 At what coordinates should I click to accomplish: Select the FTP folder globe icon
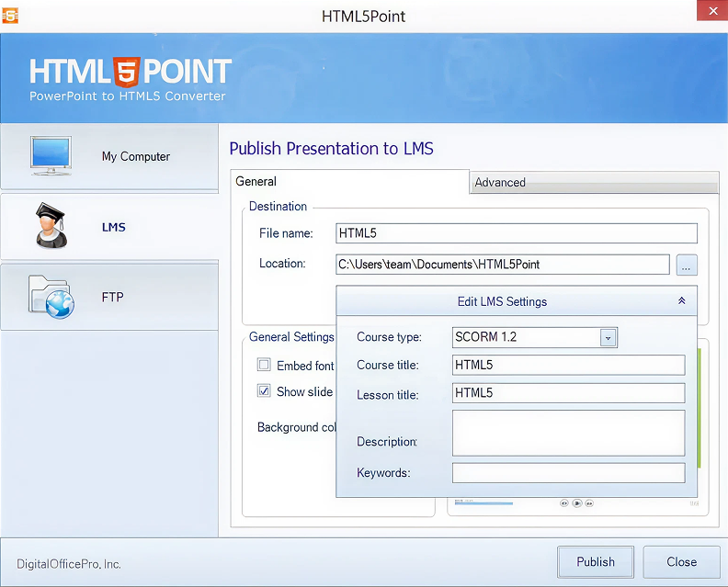(x=51, y=297)
